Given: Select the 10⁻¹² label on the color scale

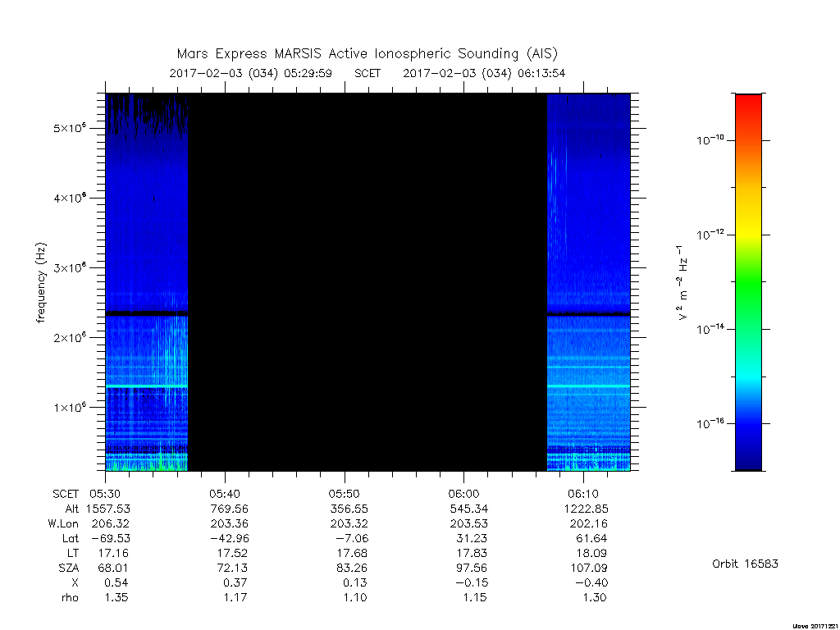Looking at the screenshot, I should point(710,235).
